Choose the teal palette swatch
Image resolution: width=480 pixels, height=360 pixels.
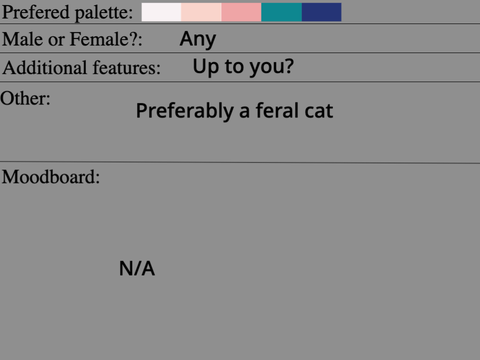click(x=281, y=12)
